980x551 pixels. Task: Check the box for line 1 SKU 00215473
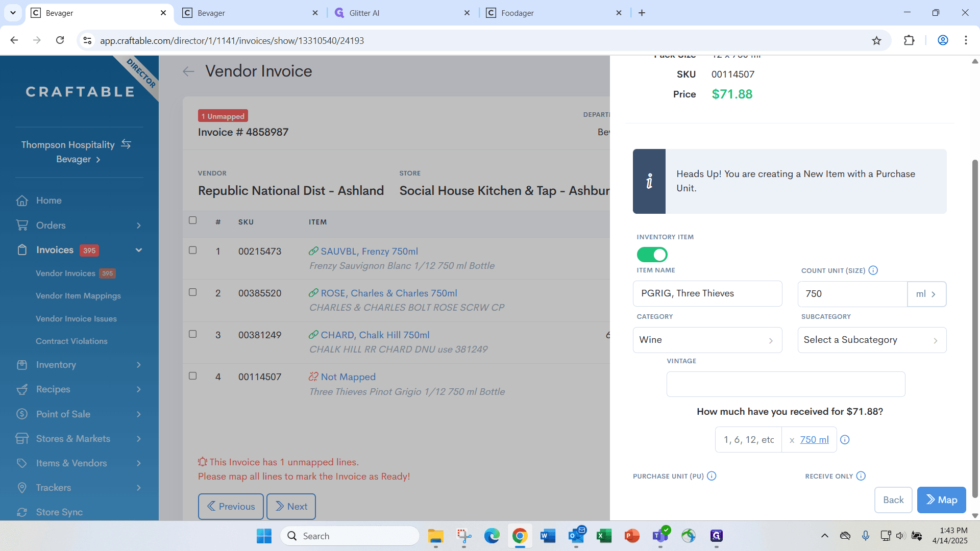[x=192, y=250]
